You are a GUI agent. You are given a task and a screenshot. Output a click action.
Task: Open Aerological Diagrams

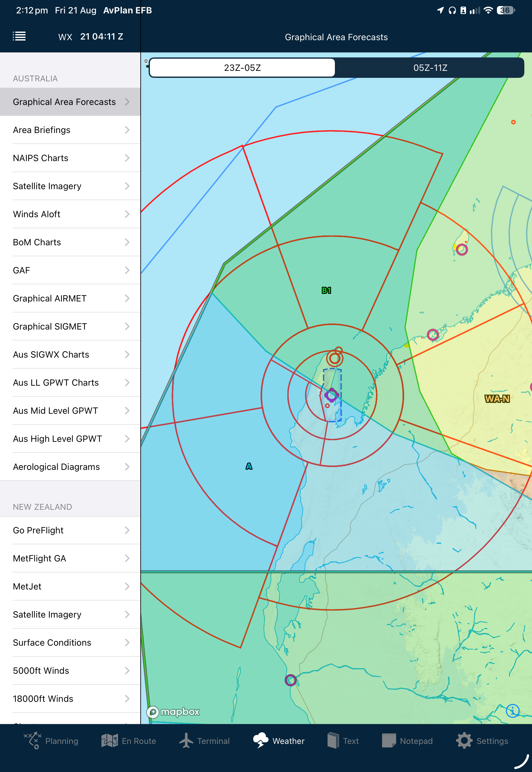click(x=70, y=467)
